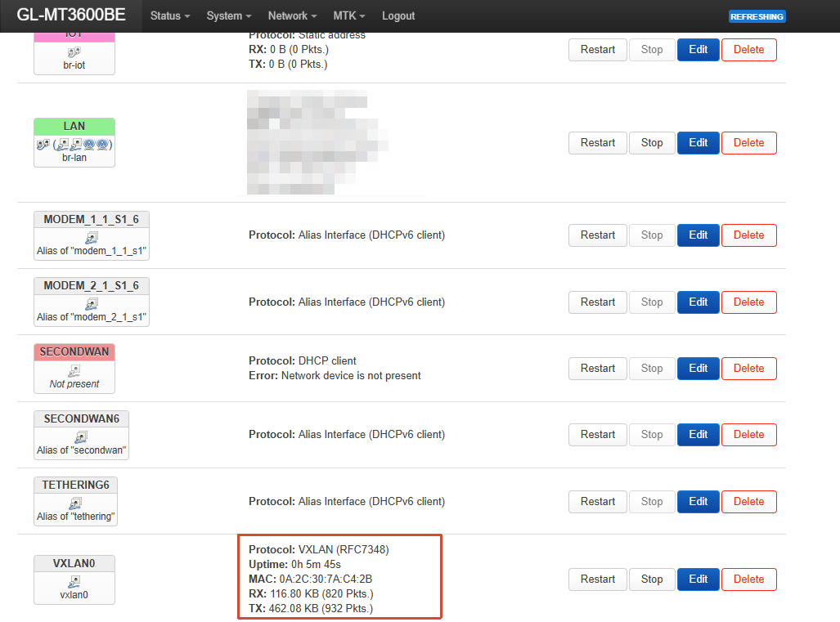Stop the MODEM_1_1_S1_6 interface

(x=651, y=235)
